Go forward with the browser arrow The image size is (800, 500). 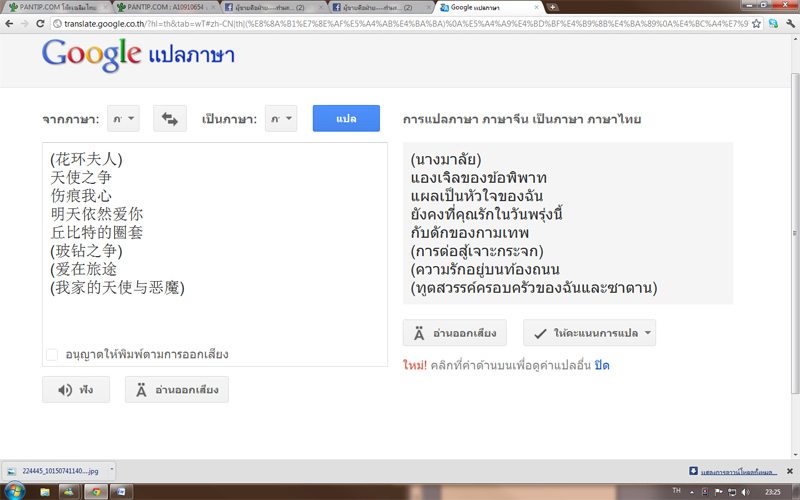pyautogui.click(x=24, y=23)
